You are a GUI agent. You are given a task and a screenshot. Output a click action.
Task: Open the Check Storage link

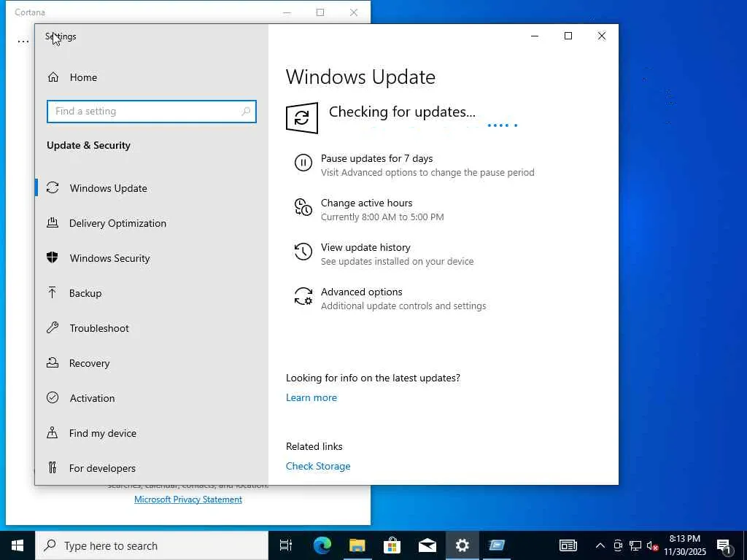[x=318, y=466]
